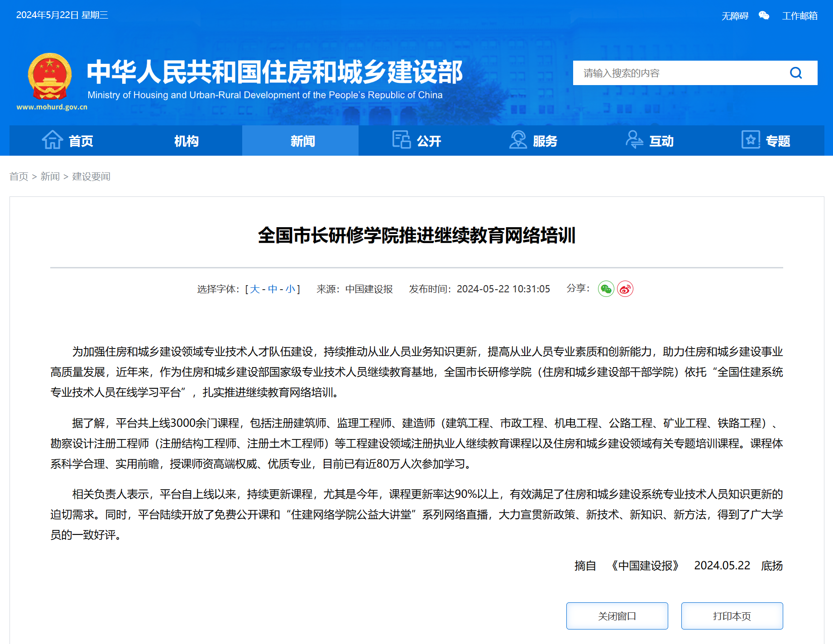Open the 首页 navigation tab
The image size is (833, 644).
pyautogui.click(x=67, y=141)
